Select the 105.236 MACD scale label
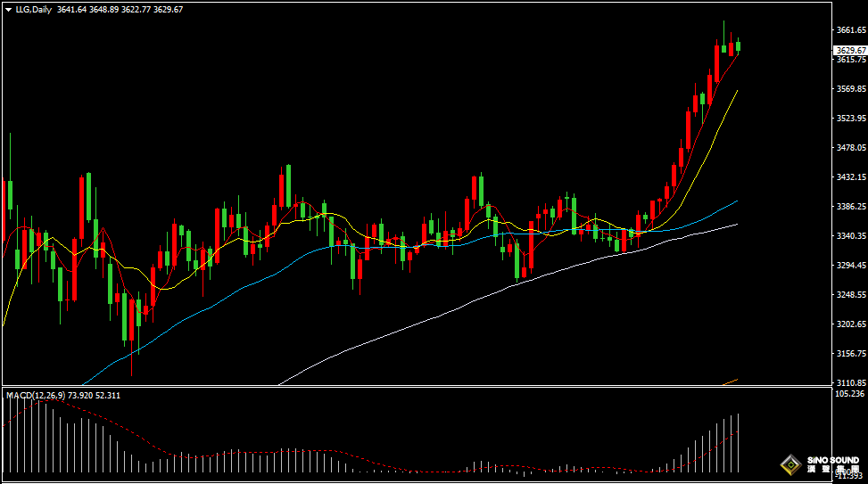This screenshot has height=484, width=868. pyautogui.click(x=850, y=394)
